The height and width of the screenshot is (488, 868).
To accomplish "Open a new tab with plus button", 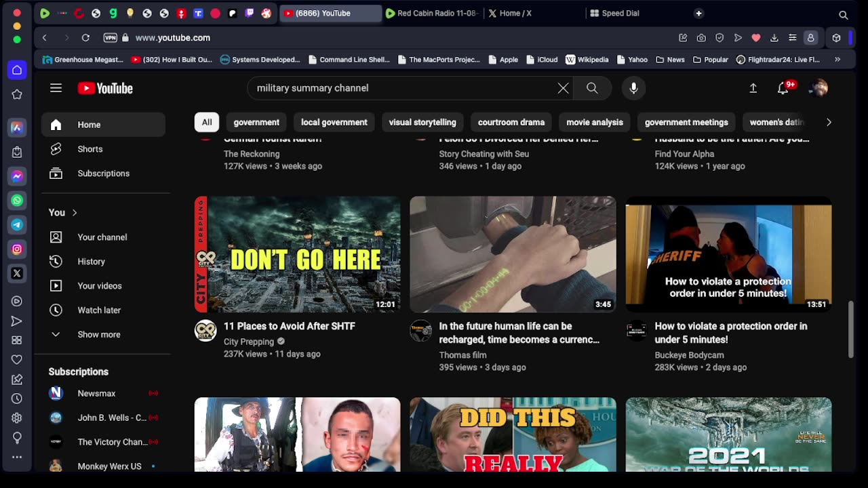I will pos(698,13).
